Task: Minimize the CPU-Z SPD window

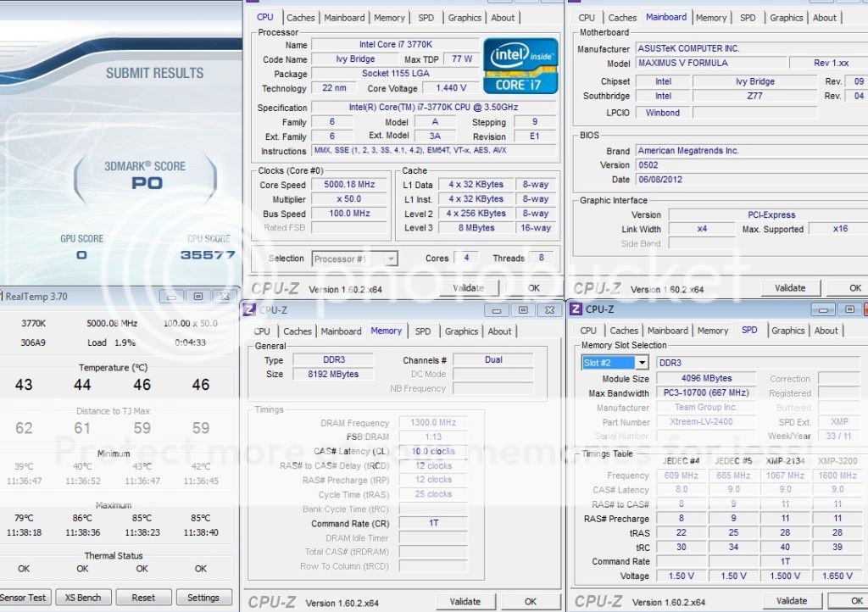Action: 823,310
